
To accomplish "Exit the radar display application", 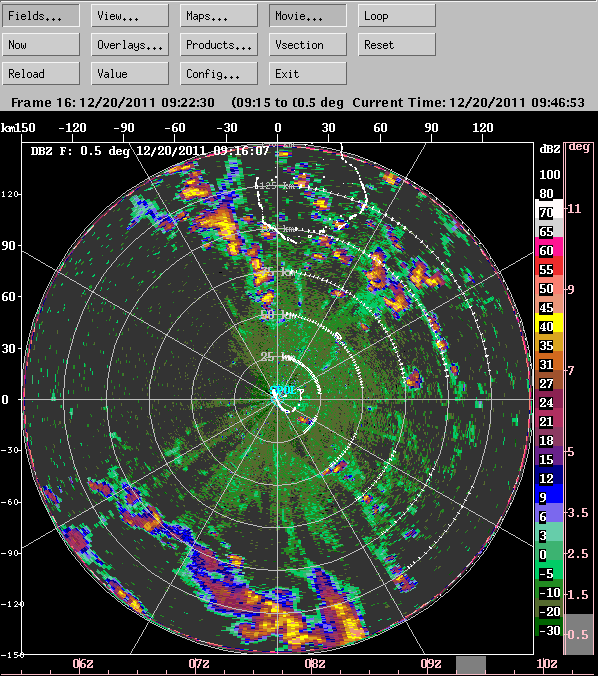I will click(x=308, y=74).
